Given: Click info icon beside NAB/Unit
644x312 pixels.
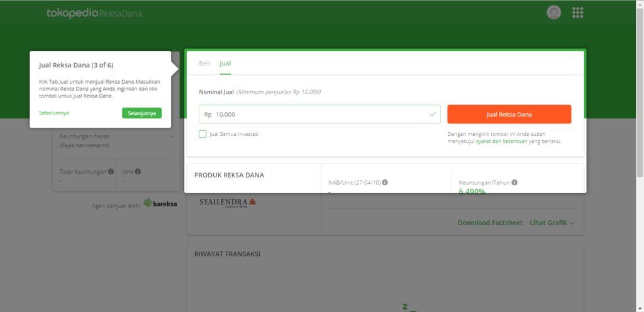Looking at the screenshot, I should pos(386,182).
